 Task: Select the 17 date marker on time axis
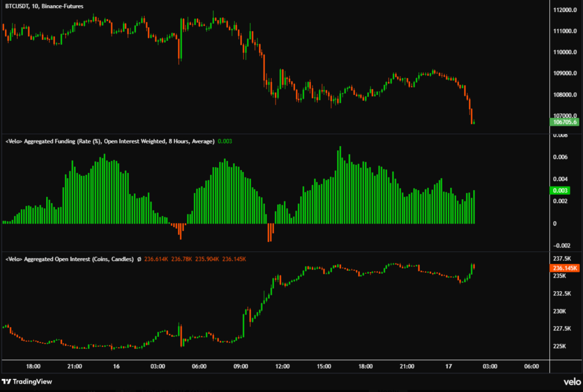447,367
